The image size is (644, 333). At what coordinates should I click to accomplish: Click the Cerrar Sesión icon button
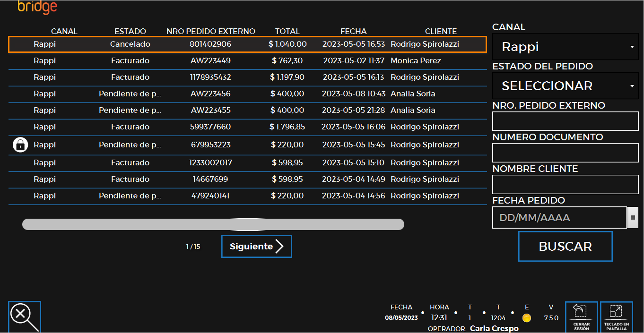pyautogui.click(x=581, y=317)
